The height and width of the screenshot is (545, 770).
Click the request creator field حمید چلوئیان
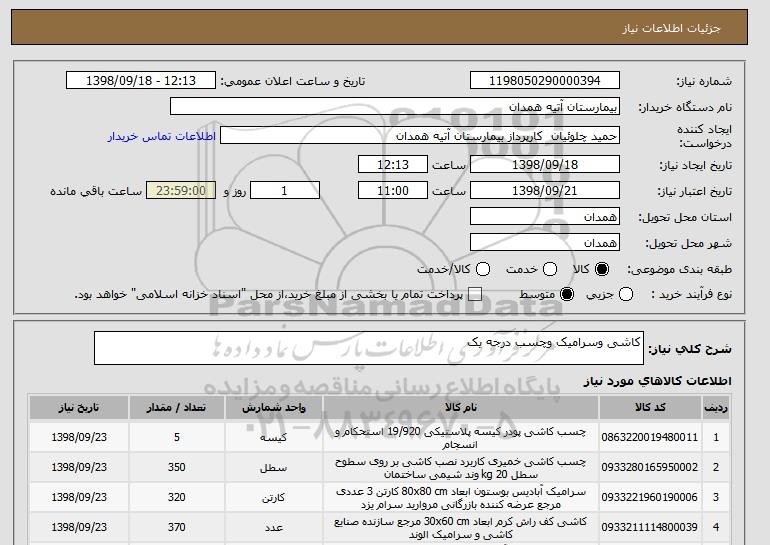point(420,136)
